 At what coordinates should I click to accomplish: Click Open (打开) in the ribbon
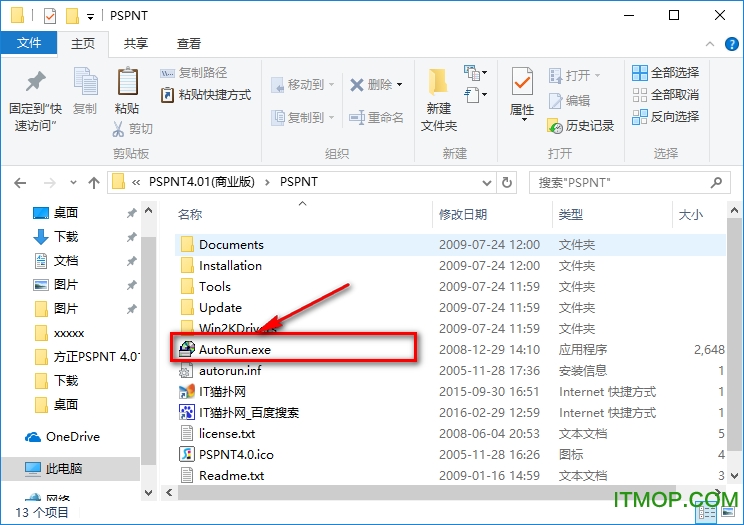(x=575, y=75)
